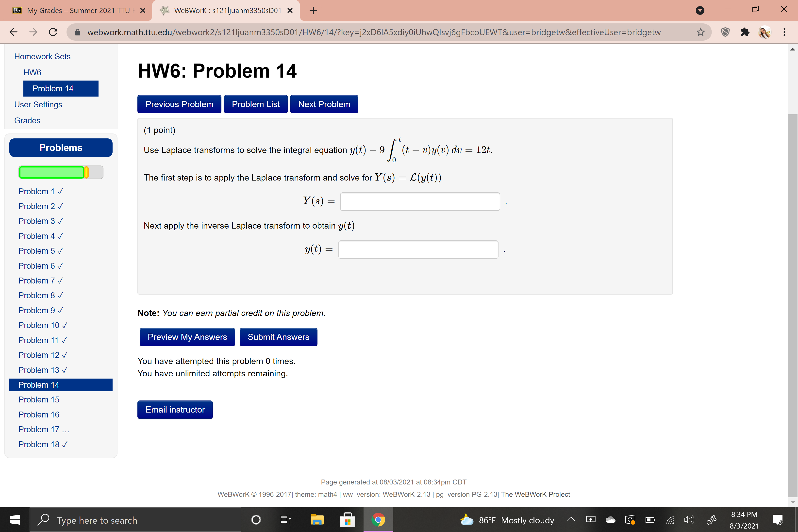Click the browser profile avatar
This screenshot has width=798, height=532.
coord(765,32)
